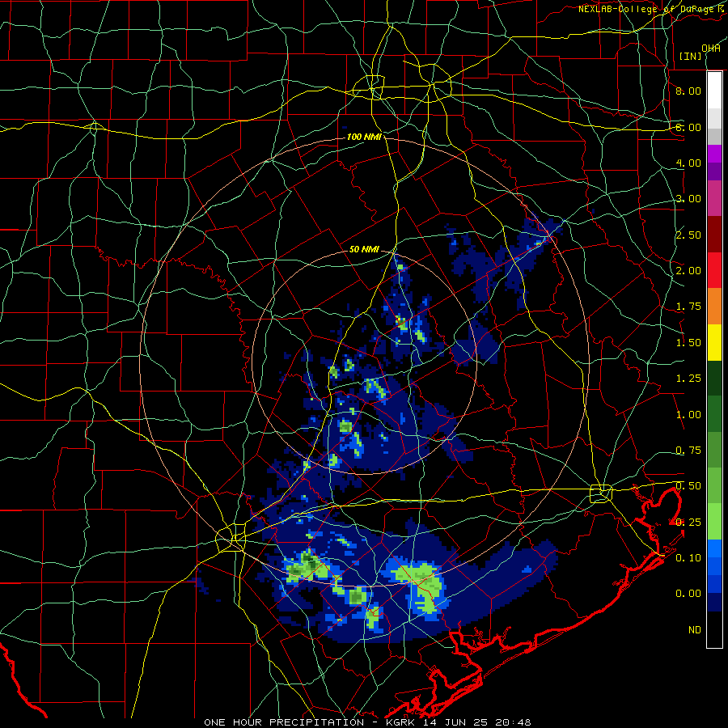Click the 1.00 legend value

pyautogui.click(x=688, y=415)
